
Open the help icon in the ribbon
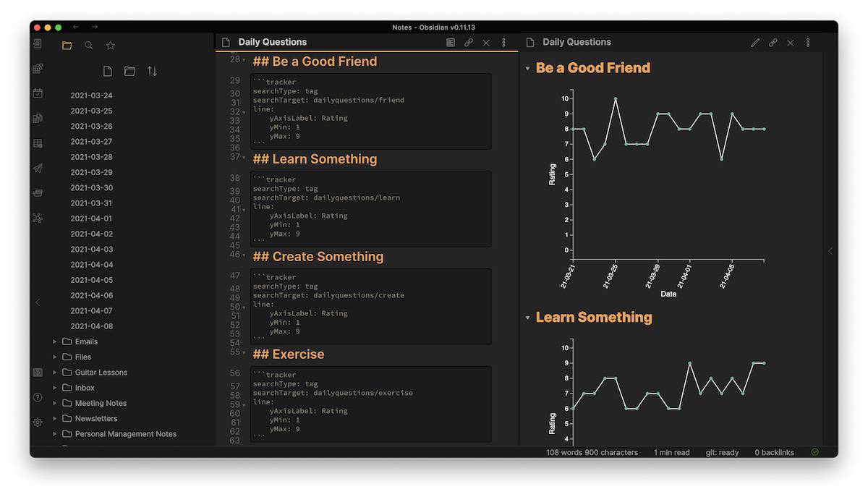pos(38,397)
